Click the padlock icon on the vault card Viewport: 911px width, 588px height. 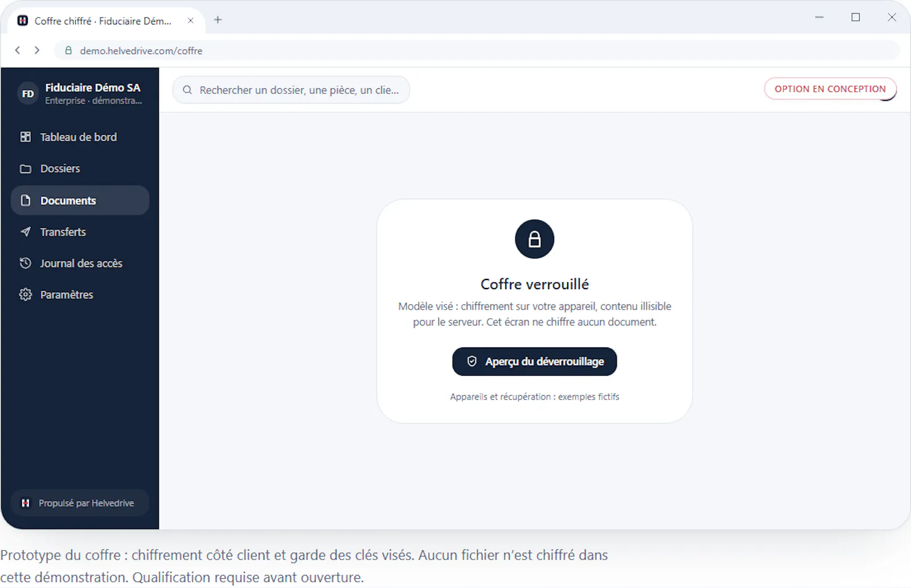coord(535,239)
